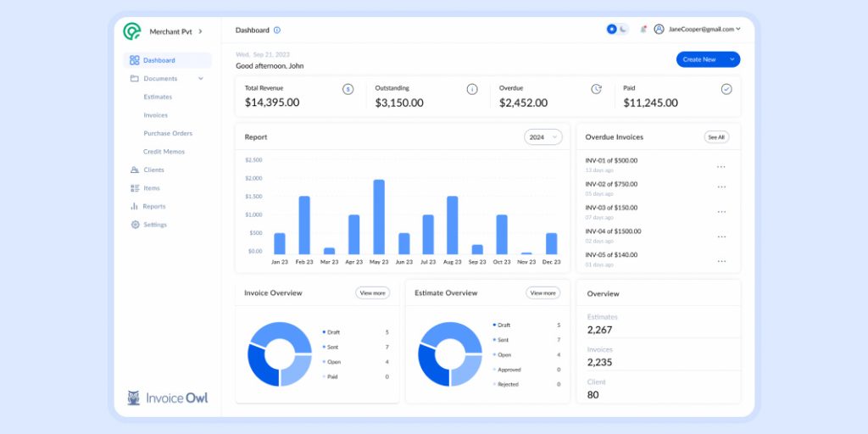Click the checkmark icon on Paid card
The height and width of the screenshot is (434, 868).
pos(726,89)
